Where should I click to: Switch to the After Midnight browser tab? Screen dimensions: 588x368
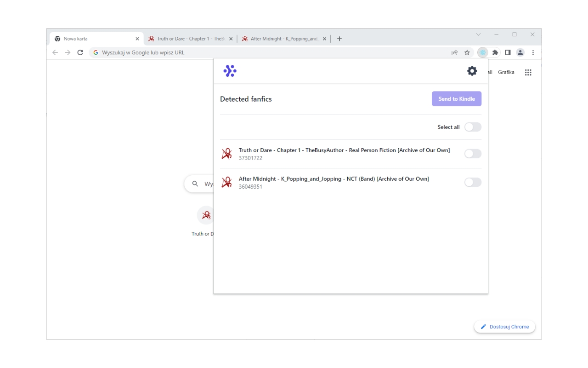click(284, 39)
